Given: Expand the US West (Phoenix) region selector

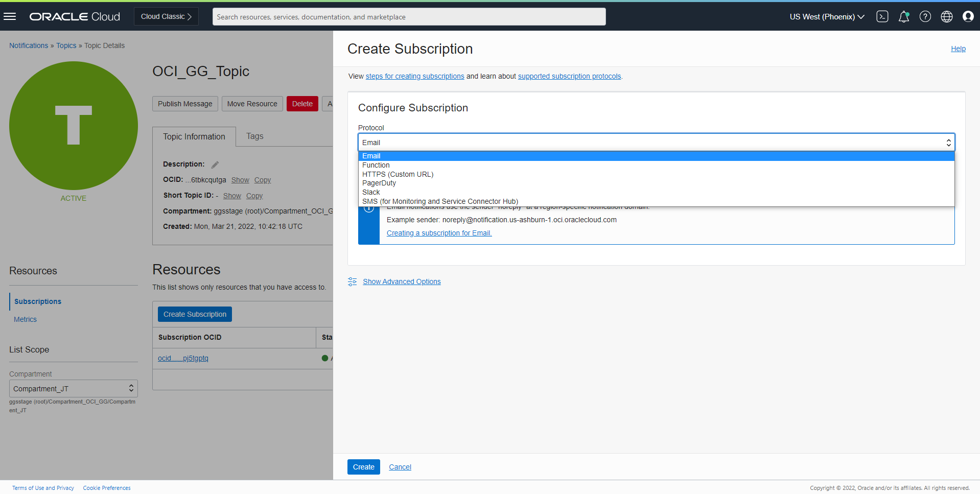Looking at the screenshot, I should 827,16.
